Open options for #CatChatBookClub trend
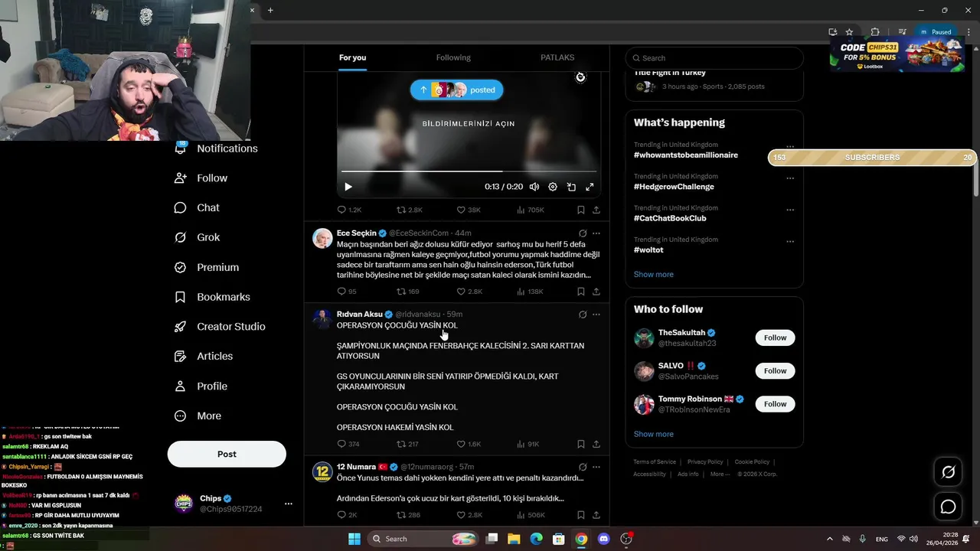 [790, 210]
